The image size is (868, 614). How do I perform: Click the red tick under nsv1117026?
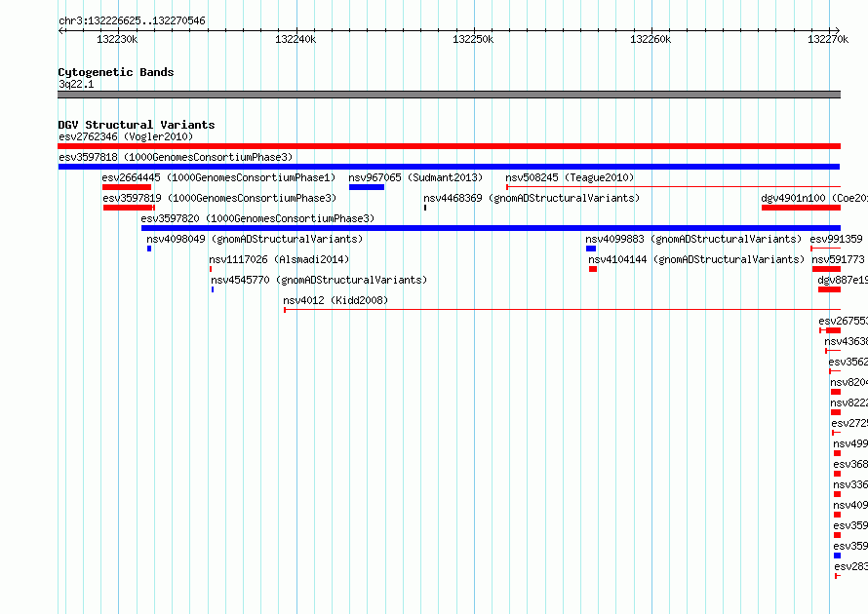(211, 269)
